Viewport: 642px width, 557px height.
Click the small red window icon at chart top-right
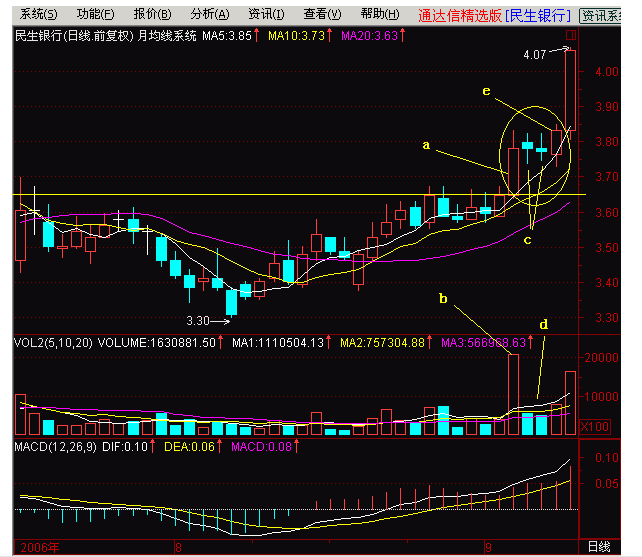pyautogui.click(x=571, y=35)
